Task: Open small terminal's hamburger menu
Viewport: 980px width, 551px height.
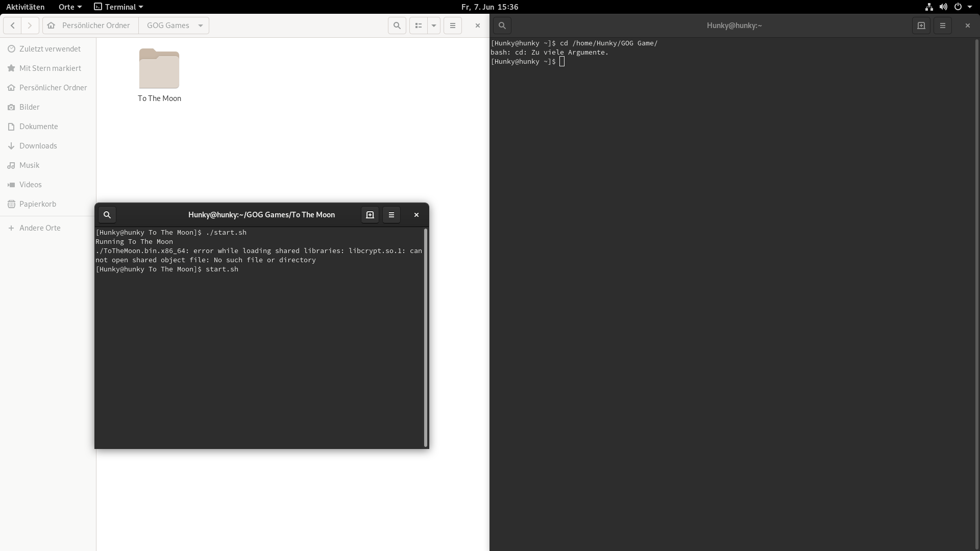Action: [x=391, y=215]
